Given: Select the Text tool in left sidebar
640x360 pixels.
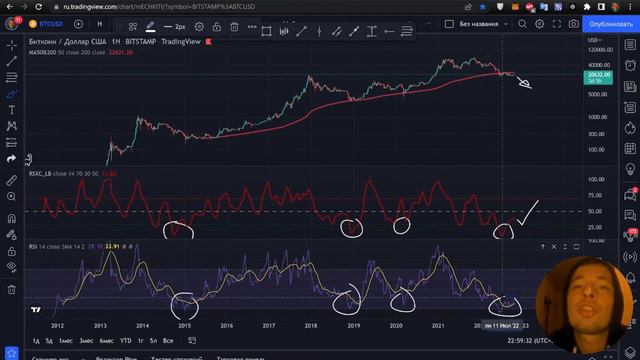Looking at the screenshot, I should click(x=11, y=110).
